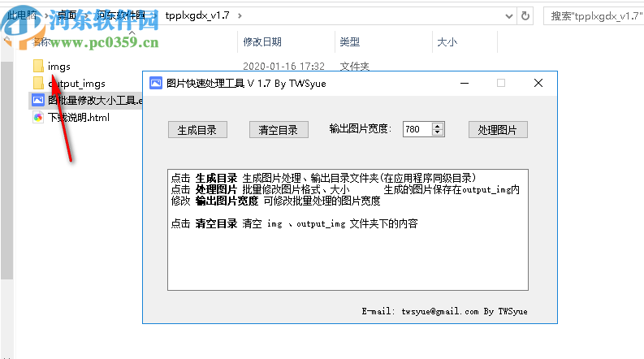The height and width of the screenshot is (359, 644).
Task: Click the 2020-01-16 17:32 date of imgs
Action: (x=283, y=66)
